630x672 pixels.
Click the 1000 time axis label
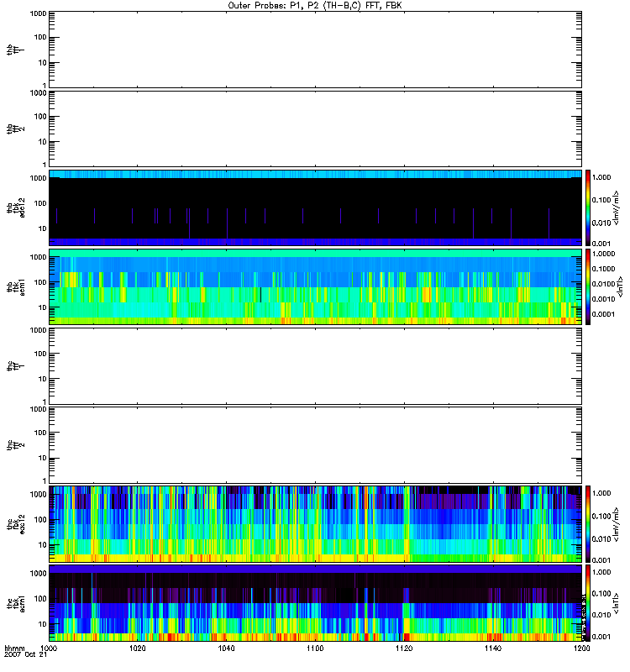pyautogui.click(x=50, y=649)
